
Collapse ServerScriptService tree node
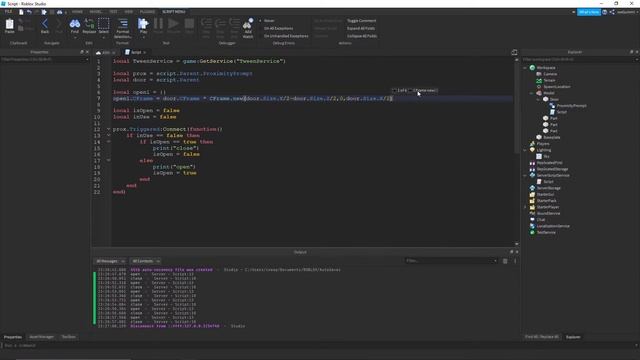tap(525, 175)
